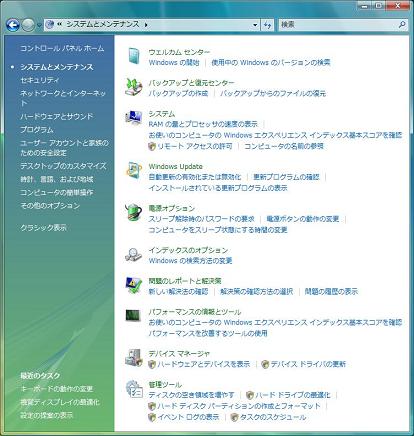Expand the « breadcrumb overflow chevron
This screenshot has width=414, height=436.
59,24
